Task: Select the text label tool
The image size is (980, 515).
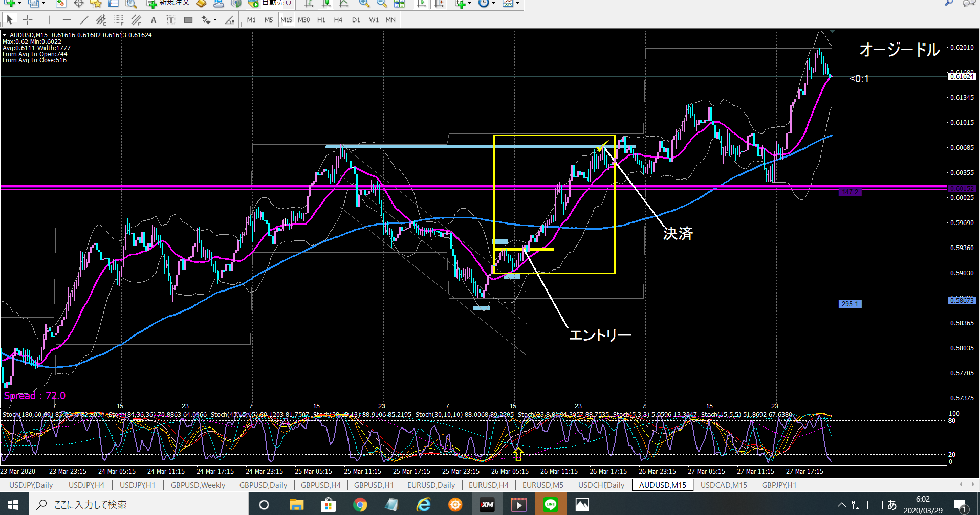Action: click(x=171, y=20)
